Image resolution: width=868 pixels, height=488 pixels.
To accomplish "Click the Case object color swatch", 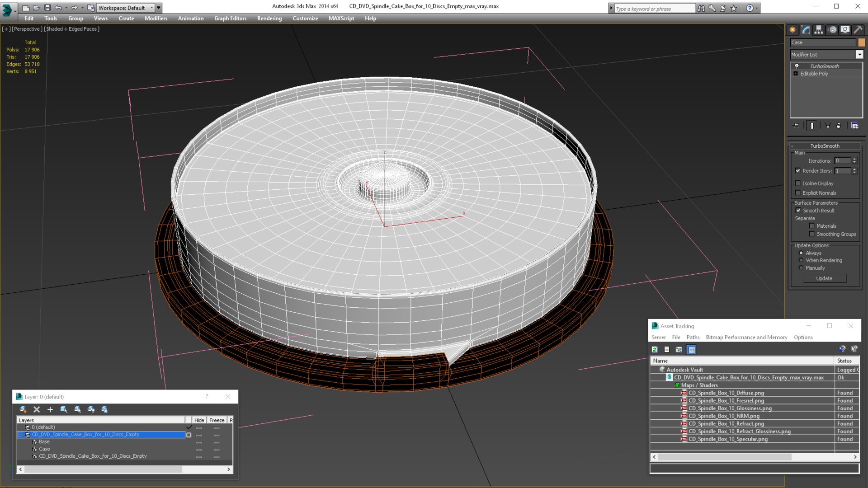I will [862, 42].
